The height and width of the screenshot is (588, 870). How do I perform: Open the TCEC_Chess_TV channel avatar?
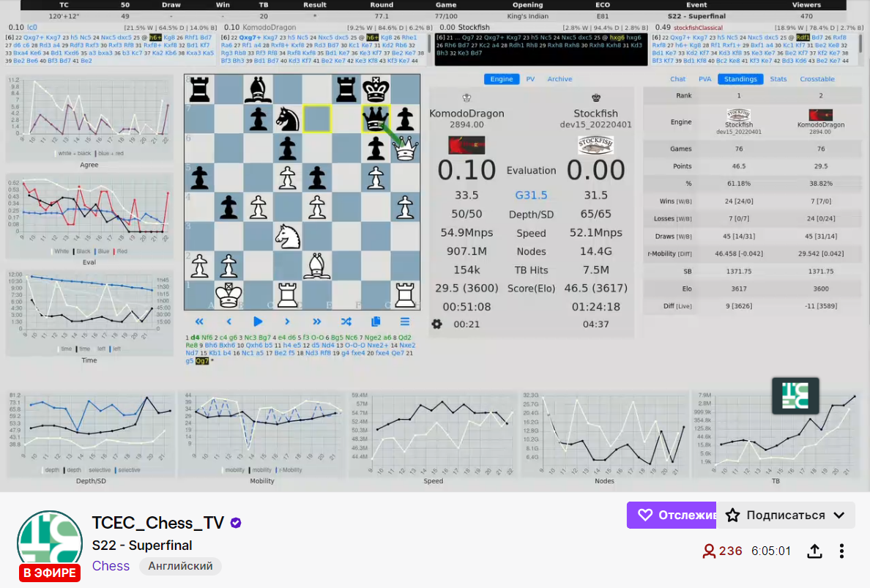49,543
